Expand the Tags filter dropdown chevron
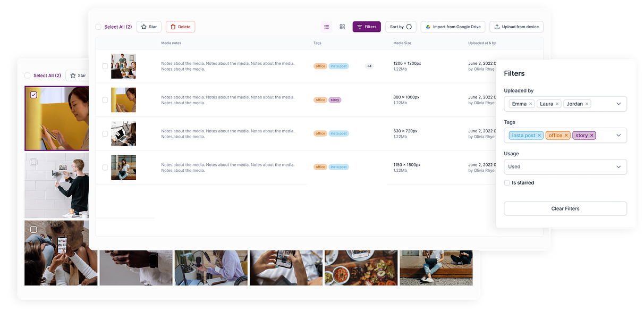The image size is (644, 319). click(618, 136)
